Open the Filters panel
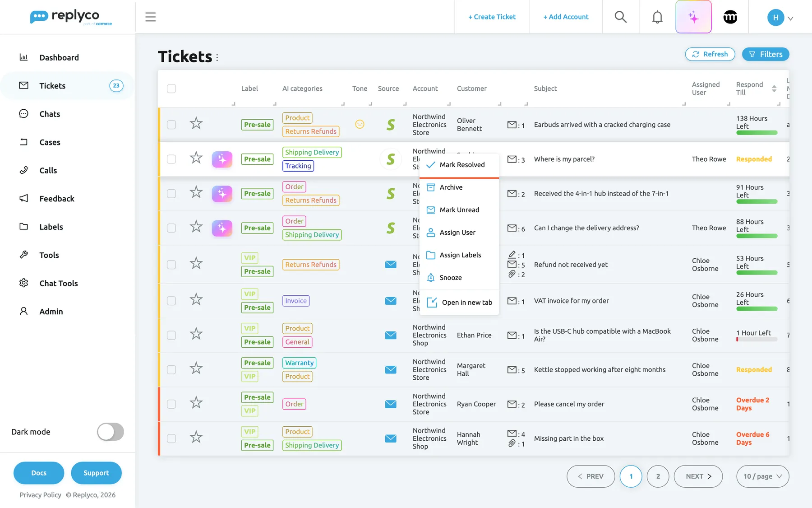 (766, 54)
